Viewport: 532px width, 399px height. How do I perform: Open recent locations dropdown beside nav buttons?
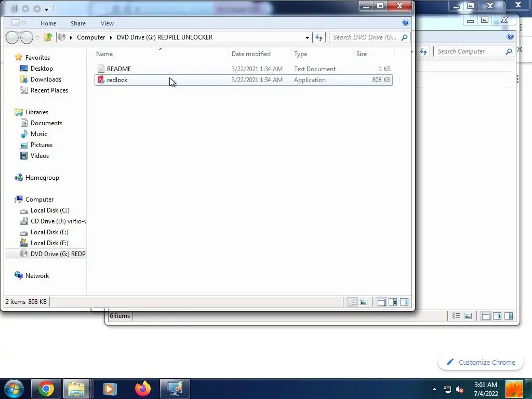click(x=37, y=37)
